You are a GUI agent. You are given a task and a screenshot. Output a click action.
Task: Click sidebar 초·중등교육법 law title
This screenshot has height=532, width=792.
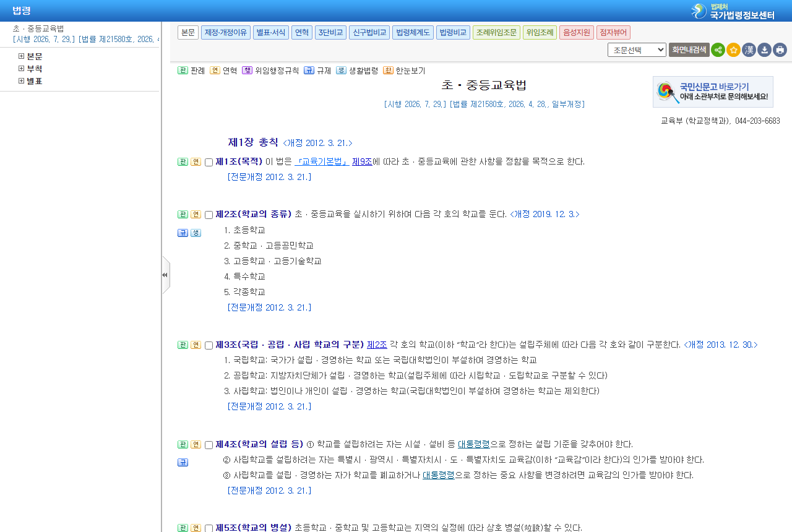tap(38, 28)
